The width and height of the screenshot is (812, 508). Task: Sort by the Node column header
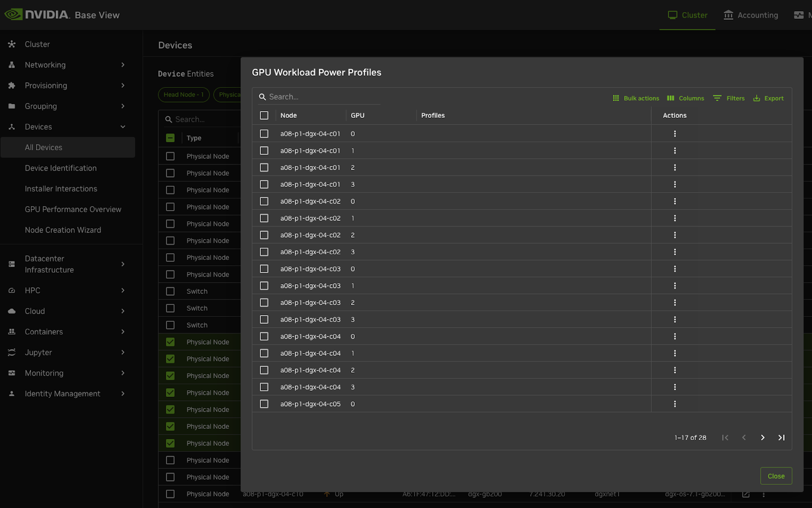click(x=288, y=116)
